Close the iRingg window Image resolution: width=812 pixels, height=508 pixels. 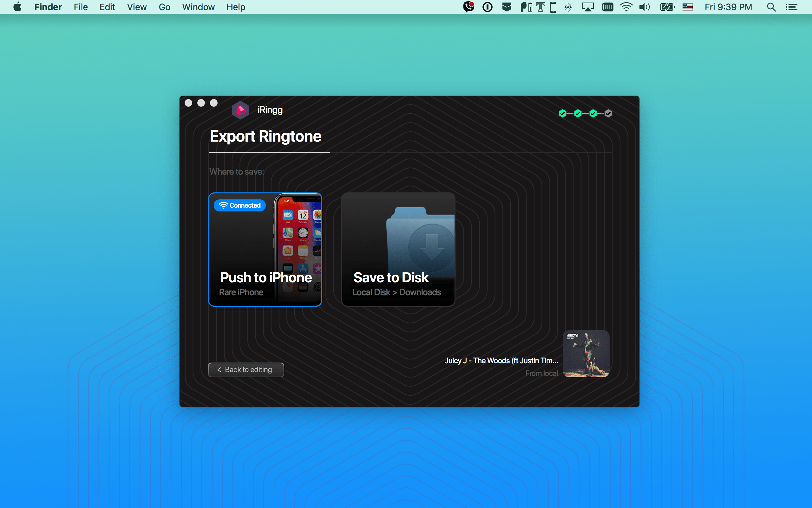(x=189, y=103)
